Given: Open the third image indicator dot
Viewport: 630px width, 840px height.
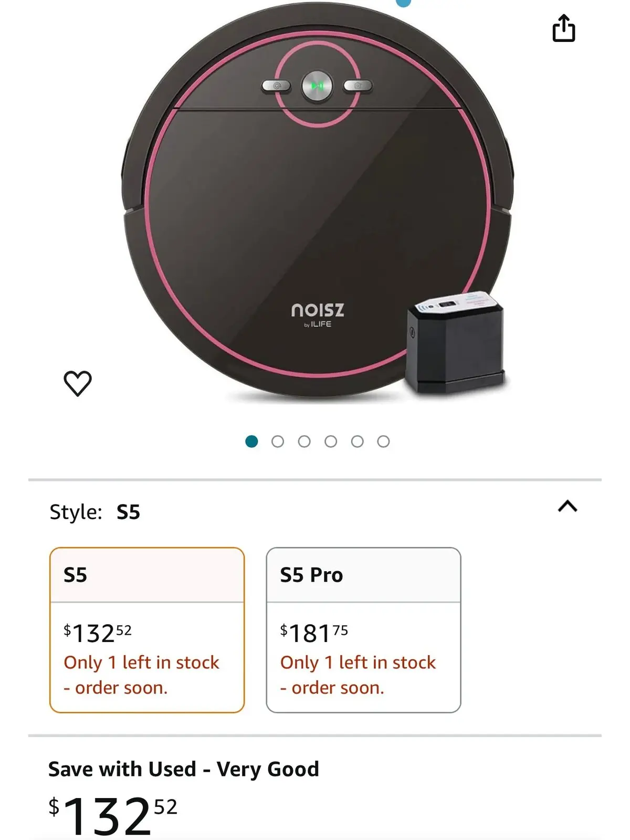Looking at the screenshot, I should (305, 441).
